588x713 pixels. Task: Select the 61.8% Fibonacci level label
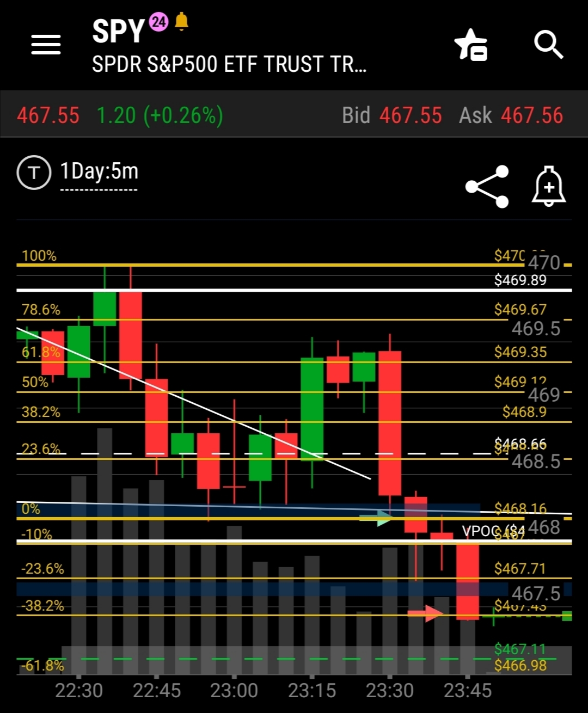coord(41,352)
